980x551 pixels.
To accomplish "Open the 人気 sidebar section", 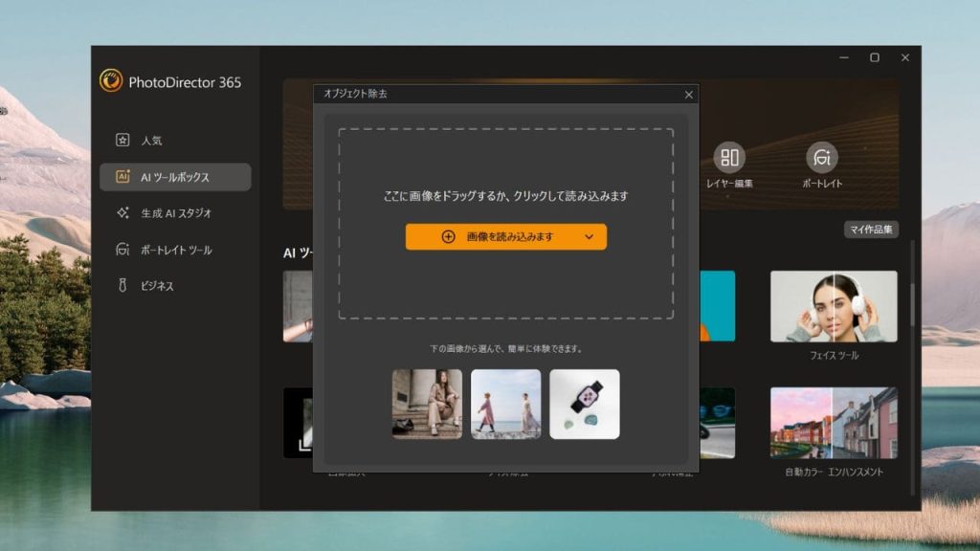I will pos(151,141).
